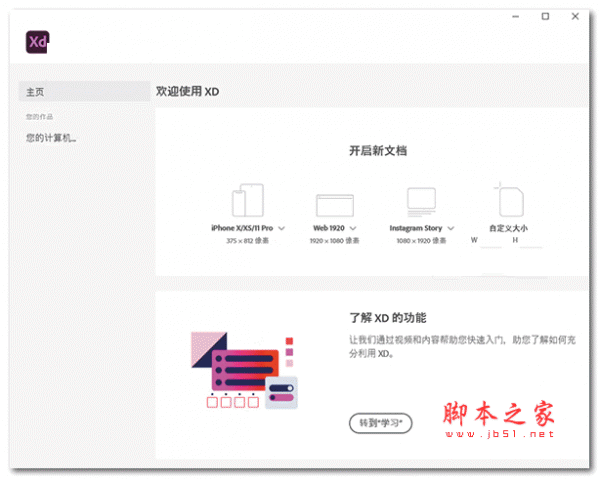
Task: Click the custom height H input field
Action: tap(531, 241)
